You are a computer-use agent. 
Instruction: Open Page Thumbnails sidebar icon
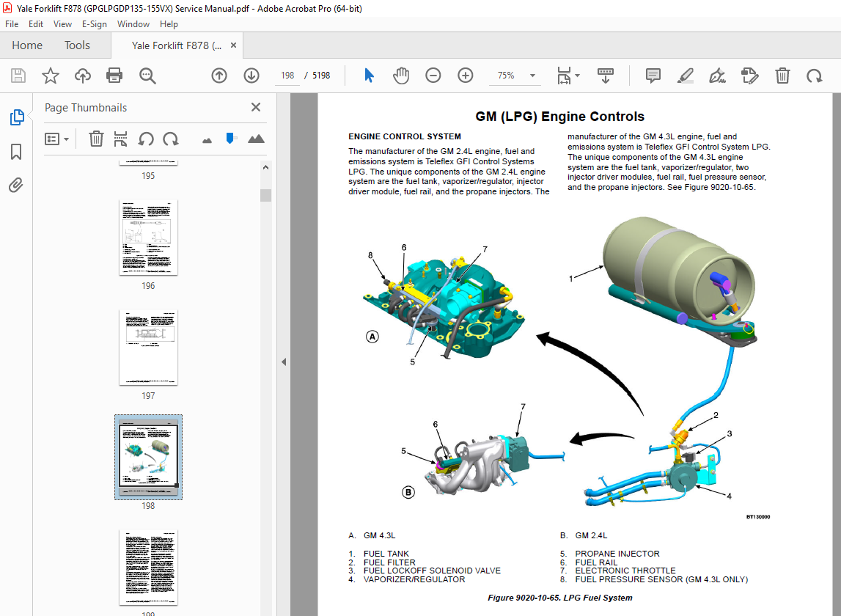click(x=17, y=117)
